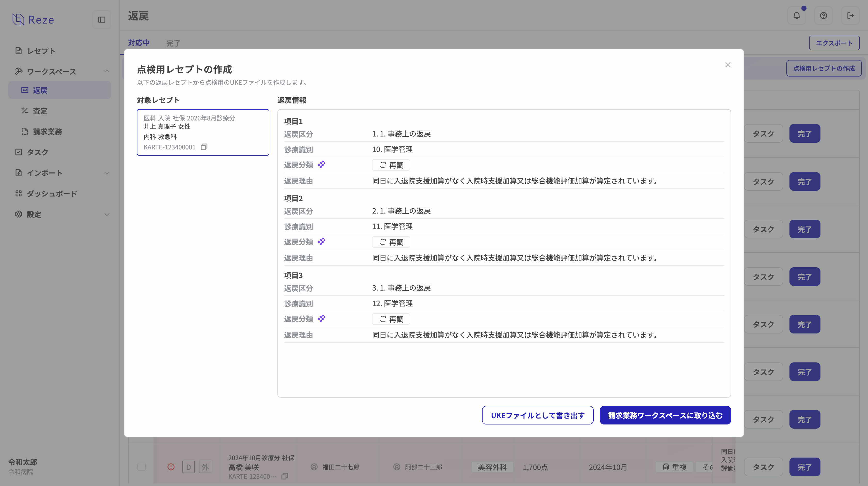This screenshot has width=868, height=486.
Task: Open レセプト in the sidebar
Action: tap(60, 51)
